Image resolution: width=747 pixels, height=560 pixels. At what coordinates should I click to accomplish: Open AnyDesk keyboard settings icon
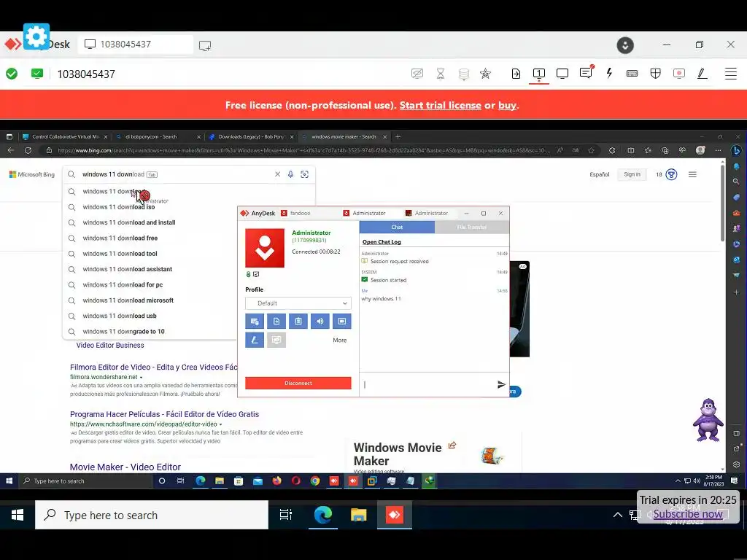[632, 74]
